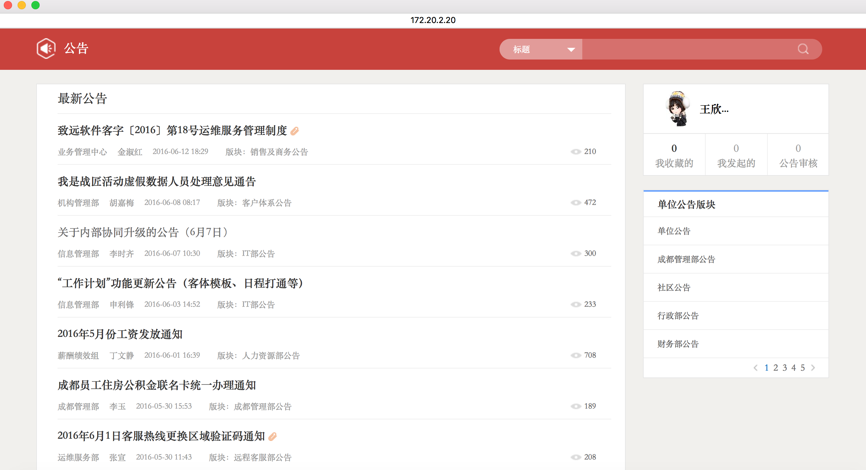Open 2016年5月份工资发放通知 announcement

tap(120, 334)
